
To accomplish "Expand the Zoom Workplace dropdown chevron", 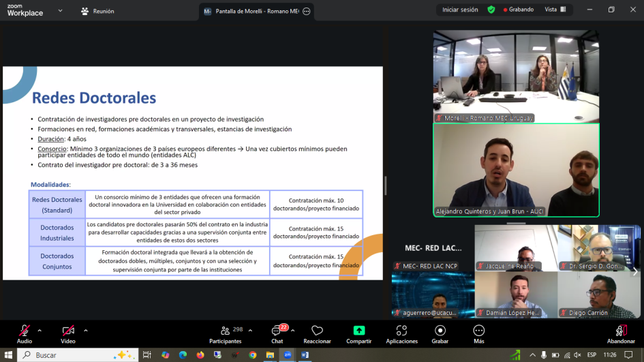I will pyautogui.click(x=60, y=11).
